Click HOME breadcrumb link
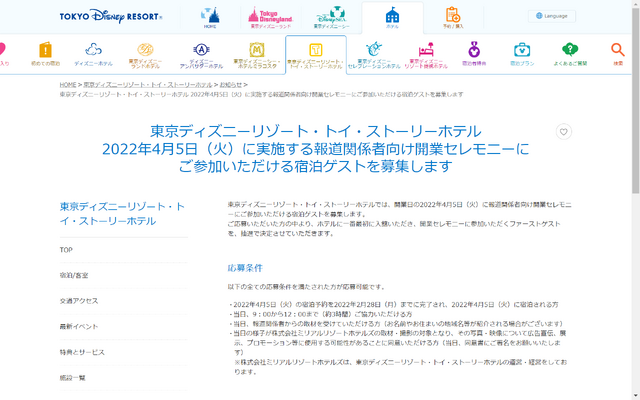Image resolution: width=640 pixels, height=400 pixels. click(67, 85)
